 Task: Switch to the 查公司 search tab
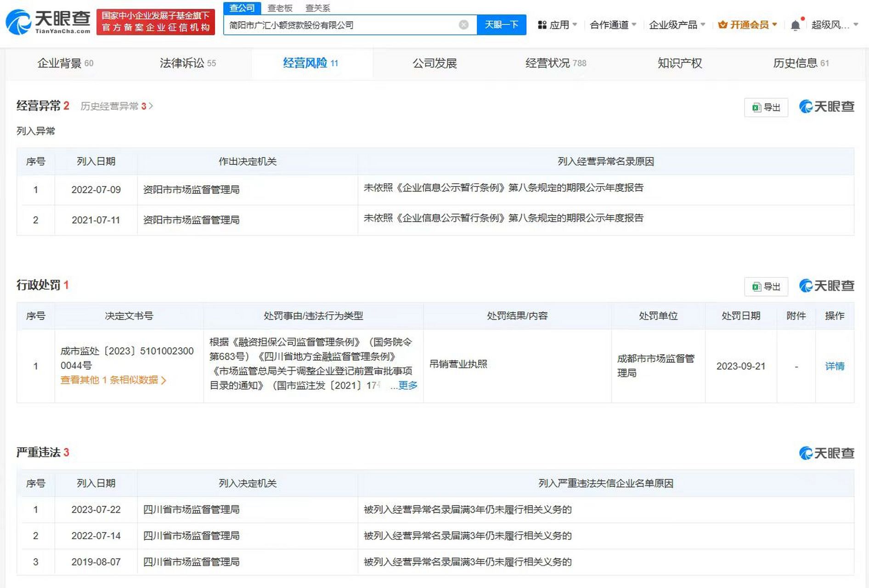tap(242, 8)
